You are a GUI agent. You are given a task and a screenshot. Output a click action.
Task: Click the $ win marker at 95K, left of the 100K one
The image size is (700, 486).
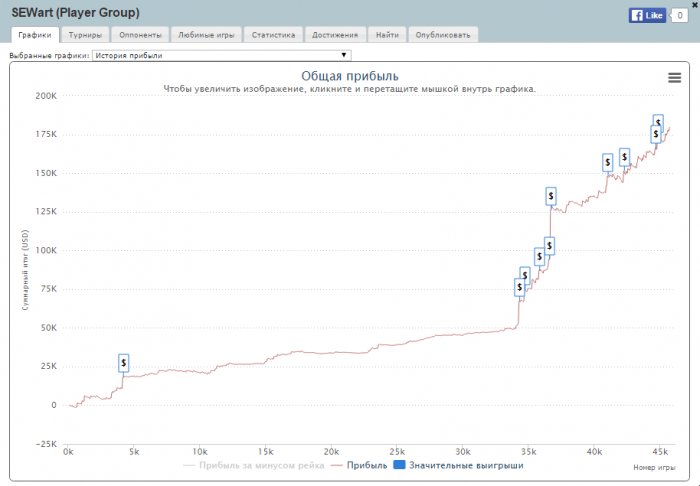540,257
